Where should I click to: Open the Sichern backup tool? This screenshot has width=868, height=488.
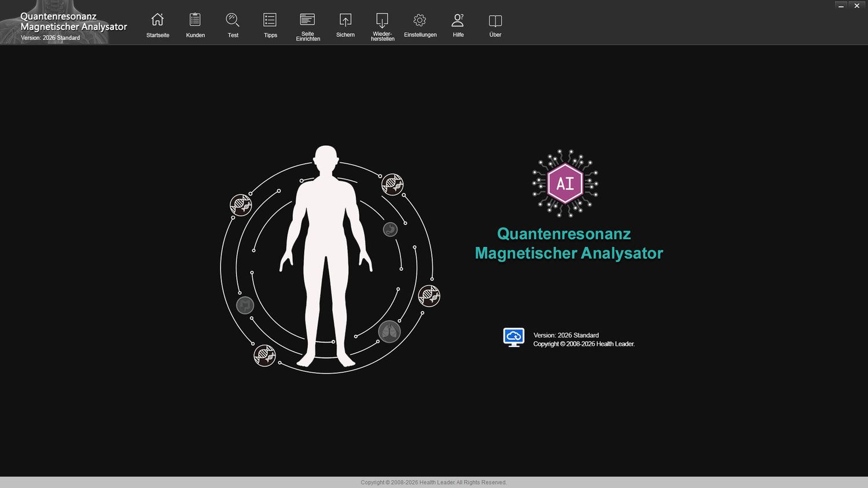coord(345,24)
